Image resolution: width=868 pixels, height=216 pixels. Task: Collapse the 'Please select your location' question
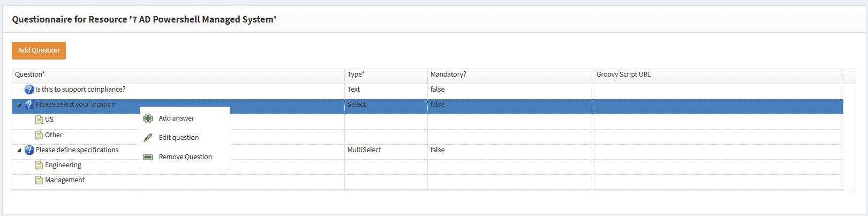pos(19,105)
